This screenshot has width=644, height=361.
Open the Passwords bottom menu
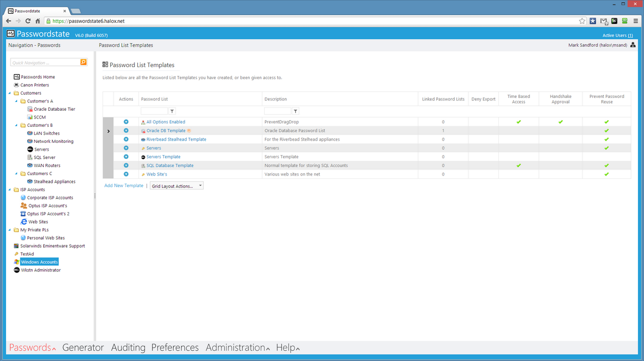(33, 348)
